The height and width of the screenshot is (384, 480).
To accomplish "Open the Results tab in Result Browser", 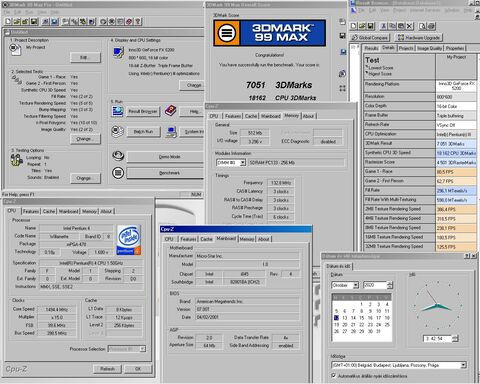I will [x=371, y=48].
